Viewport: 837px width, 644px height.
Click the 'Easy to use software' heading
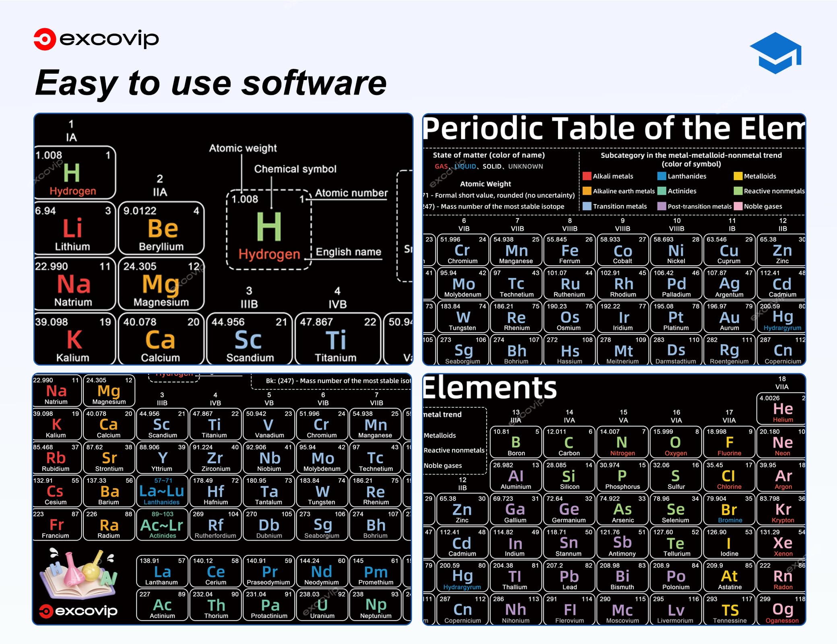211,83
